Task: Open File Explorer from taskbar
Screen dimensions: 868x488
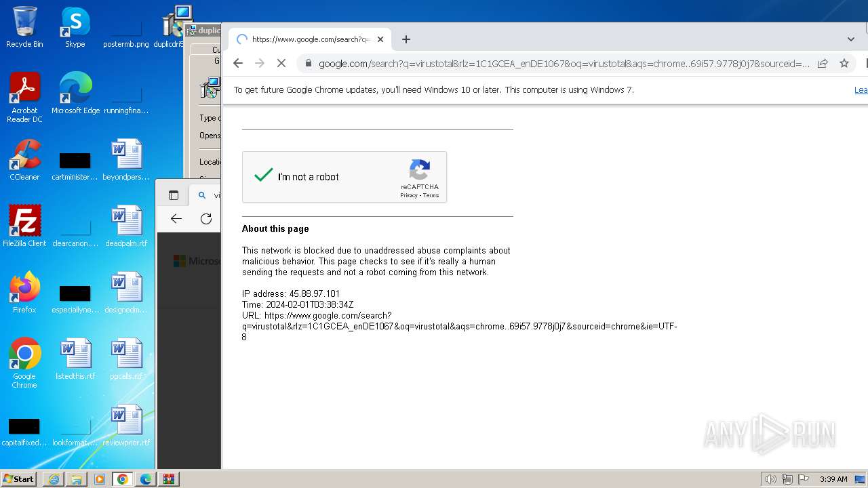Action: point(77,479)
